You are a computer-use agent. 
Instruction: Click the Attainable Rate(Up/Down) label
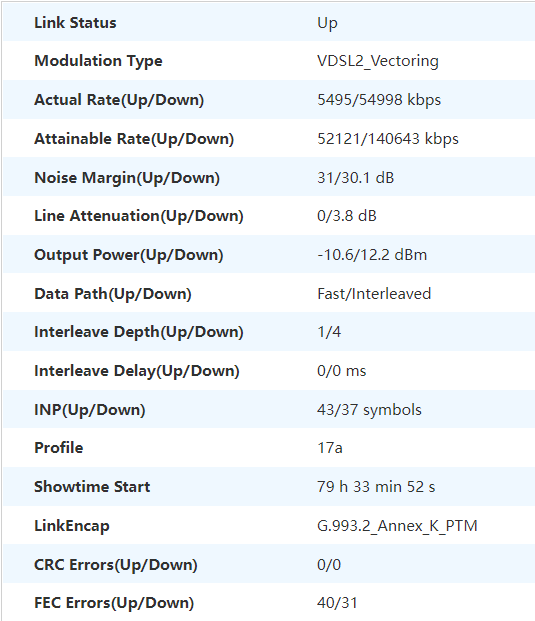[134, 139]
